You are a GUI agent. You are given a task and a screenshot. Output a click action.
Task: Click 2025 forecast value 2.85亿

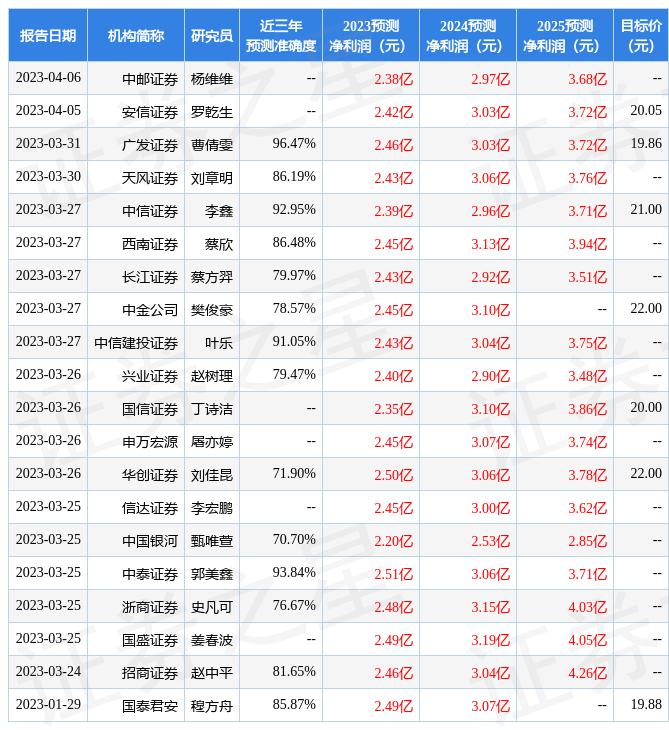587,541
